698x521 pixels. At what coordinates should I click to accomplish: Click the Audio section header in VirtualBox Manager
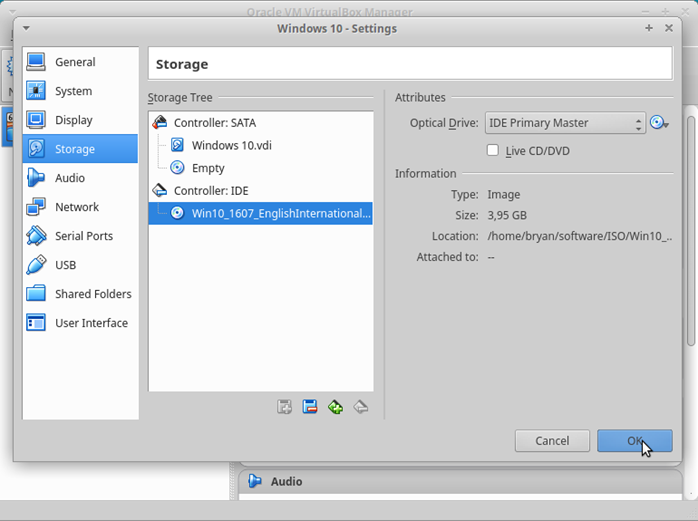coord(460,481)
